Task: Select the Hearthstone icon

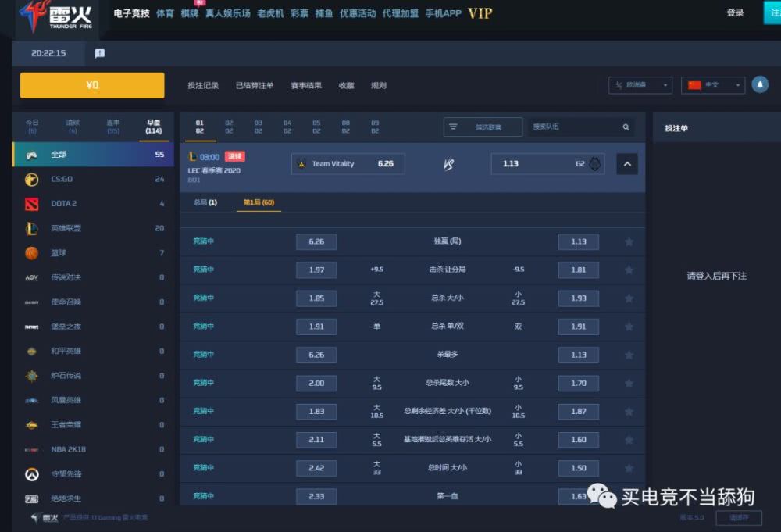Action: 32,376
